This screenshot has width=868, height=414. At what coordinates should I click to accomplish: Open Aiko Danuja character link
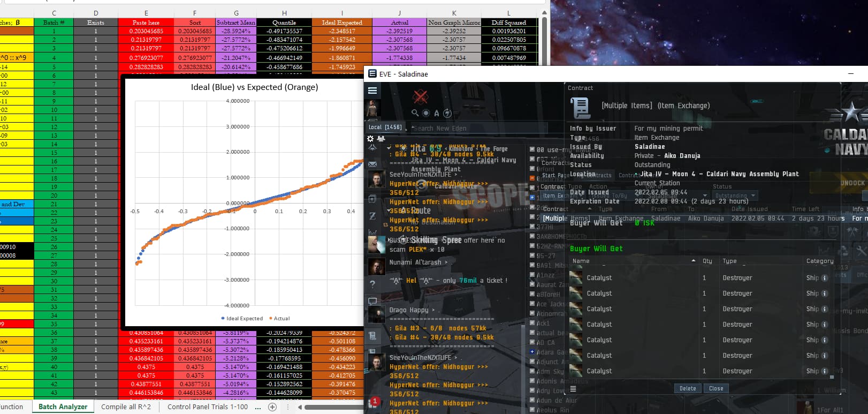[682, 156]
